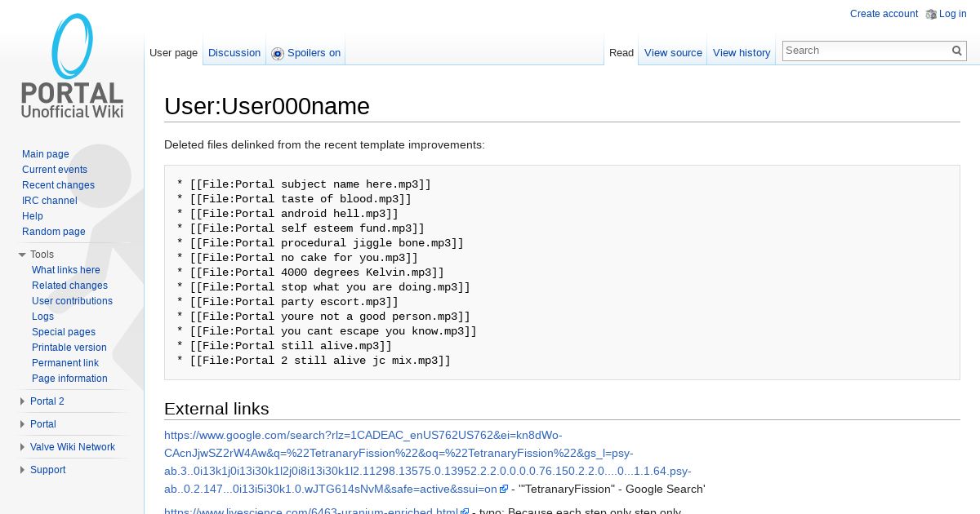Click in the Search input field
This screenshot has width=980, height=514.
click(x=866, y=51)
